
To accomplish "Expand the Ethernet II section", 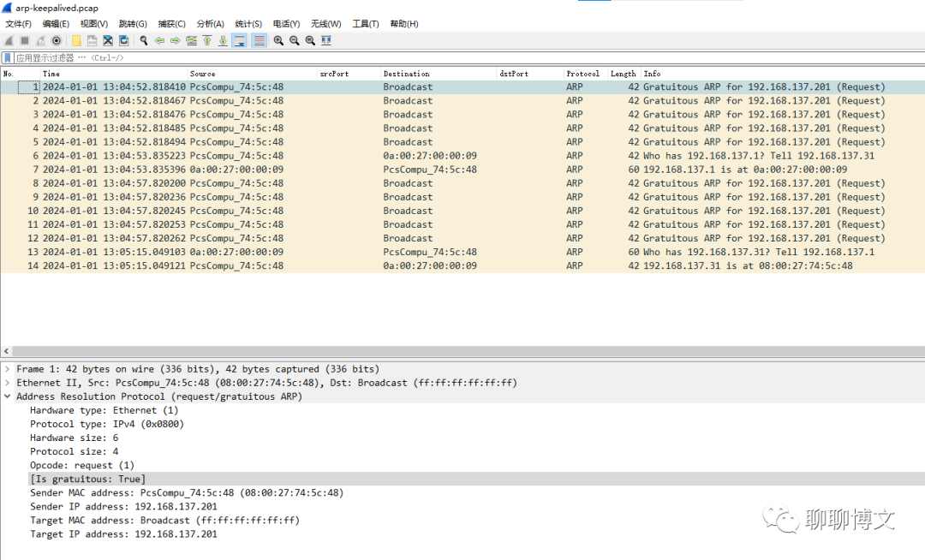I will pos(7,383).
